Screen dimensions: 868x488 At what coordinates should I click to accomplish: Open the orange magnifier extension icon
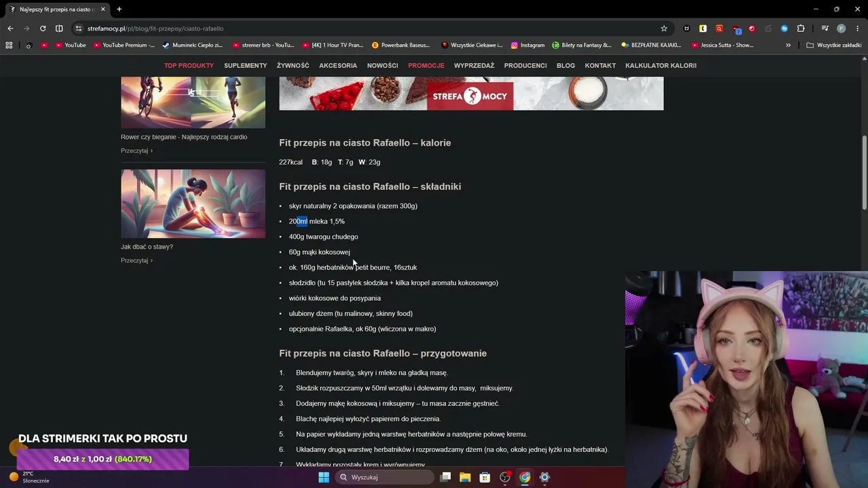[x=719, y=28]
